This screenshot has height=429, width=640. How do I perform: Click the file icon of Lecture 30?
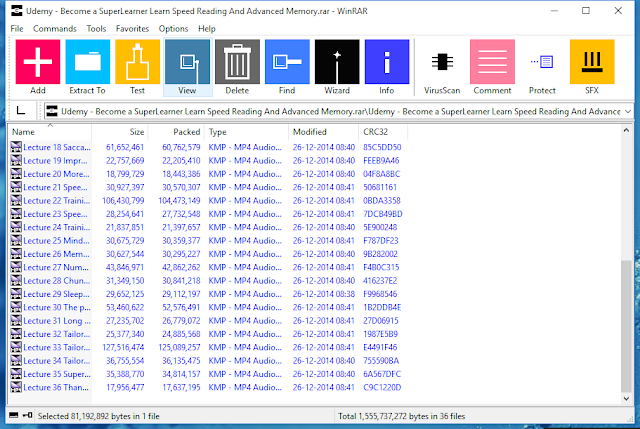pos(16,307)
